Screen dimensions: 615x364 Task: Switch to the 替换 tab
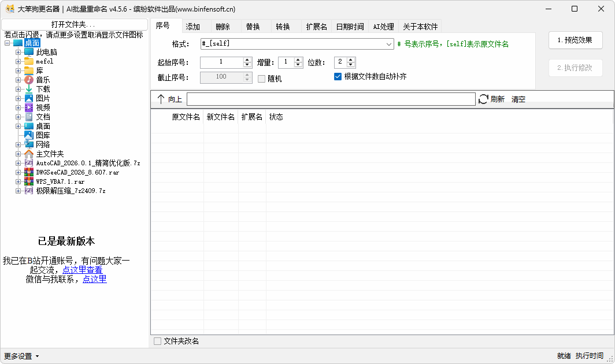point(253,26)
